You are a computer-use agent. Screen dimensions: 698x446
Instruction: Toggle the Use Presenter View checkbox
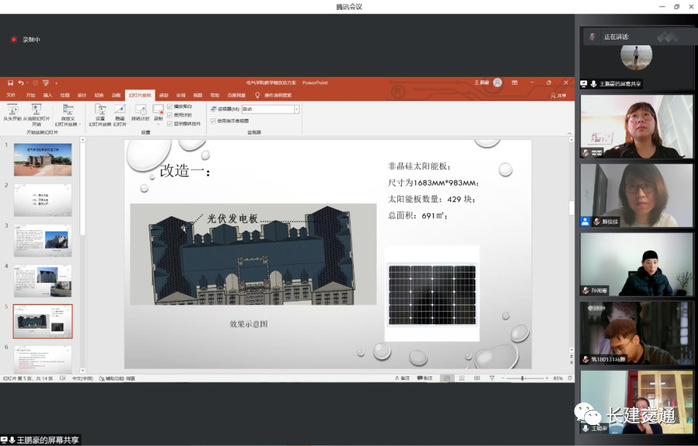coord(213,120)
